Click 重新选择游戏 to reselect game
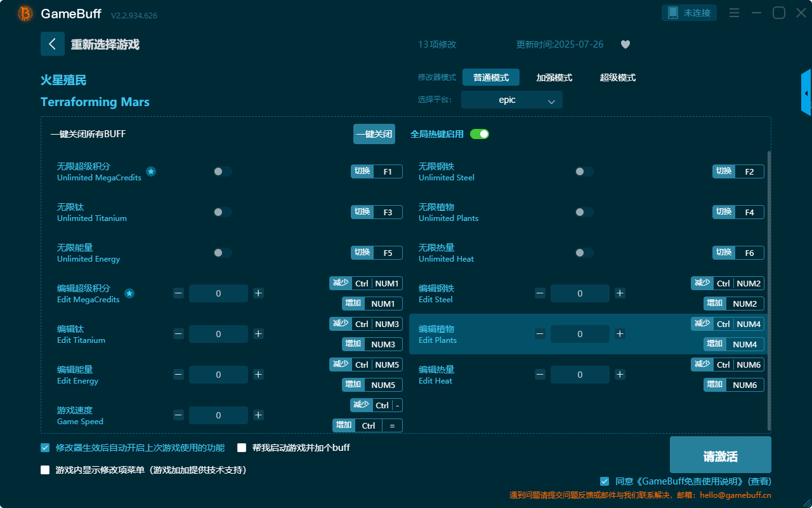The image size is (812, 508). [x=105, y=44]
